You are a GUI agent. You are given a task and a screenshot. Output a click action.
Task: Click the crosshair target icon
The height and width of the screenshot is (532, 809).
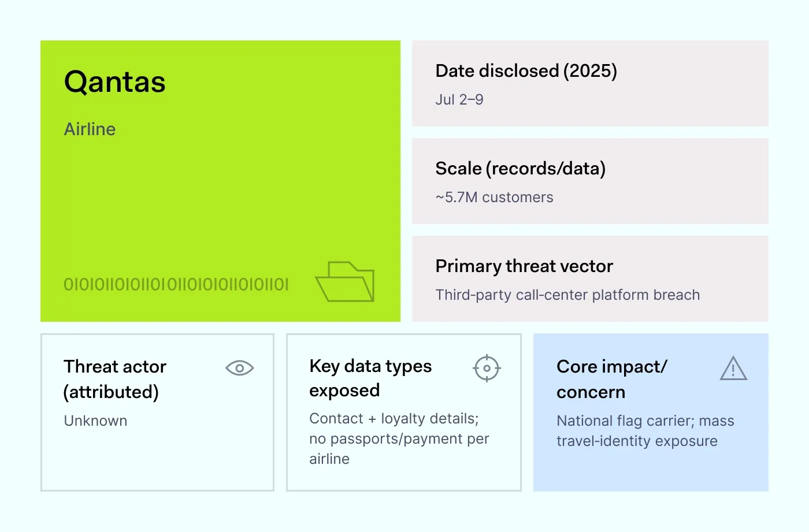[487, 368]
